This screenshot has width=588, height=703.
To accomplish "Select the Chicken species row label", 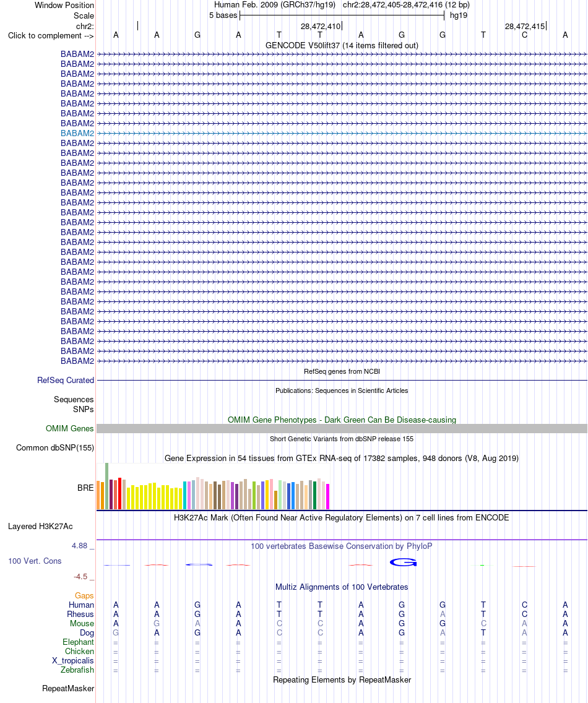I will coord(79,652).
